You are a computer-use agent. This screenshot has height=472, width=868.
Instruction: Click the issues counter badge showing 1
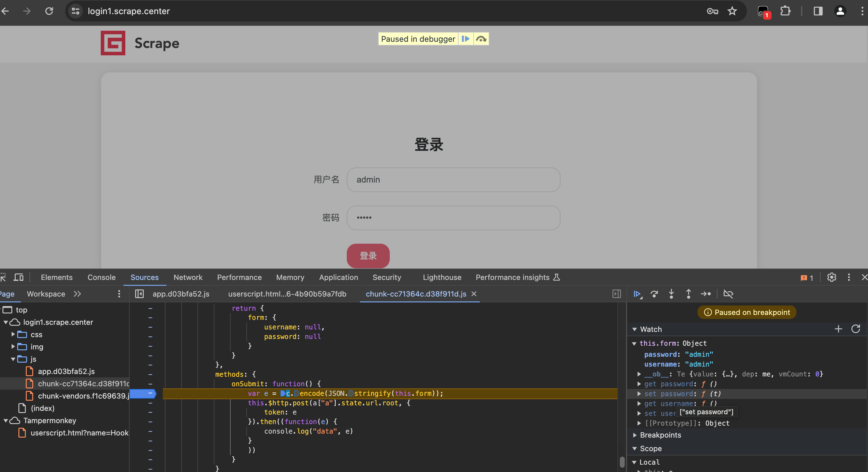coord(807,278)
